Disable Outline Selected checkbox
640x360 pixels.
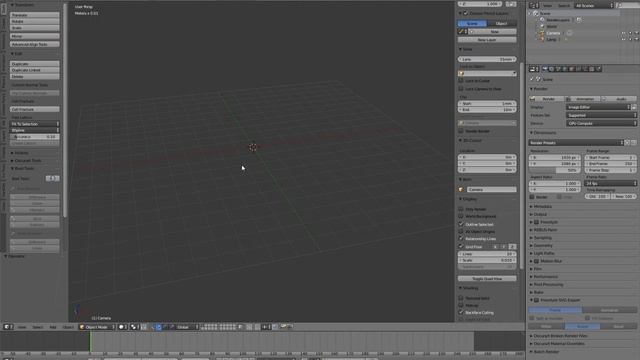[461, 224]
